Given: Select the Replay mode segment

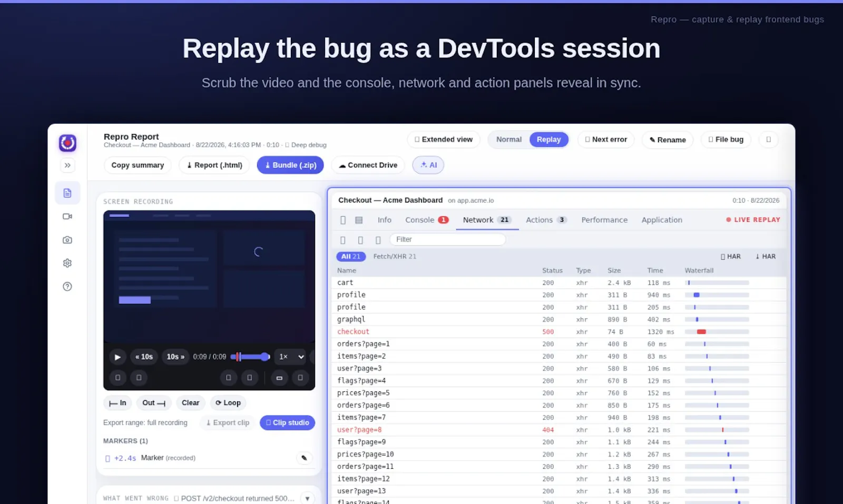Looking at the screenshot, I should 548,140.
